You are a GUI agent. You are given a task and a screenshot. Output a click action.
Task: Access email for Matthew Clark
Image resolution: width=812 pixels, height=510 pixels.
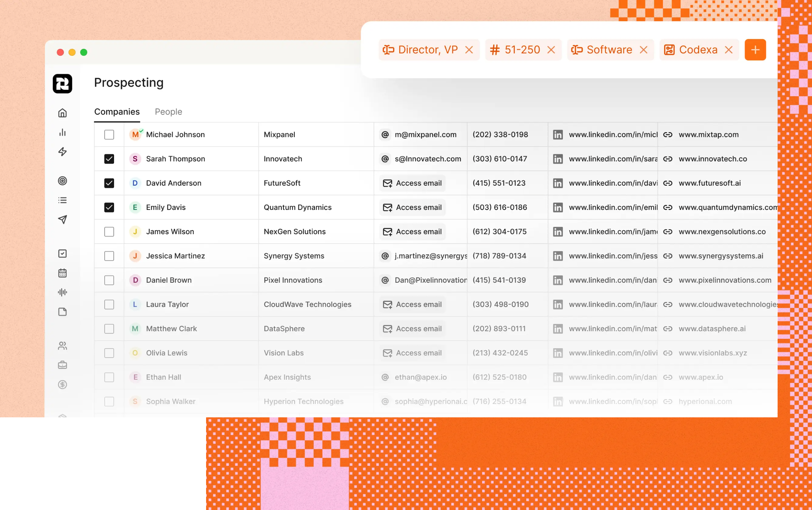412,329
